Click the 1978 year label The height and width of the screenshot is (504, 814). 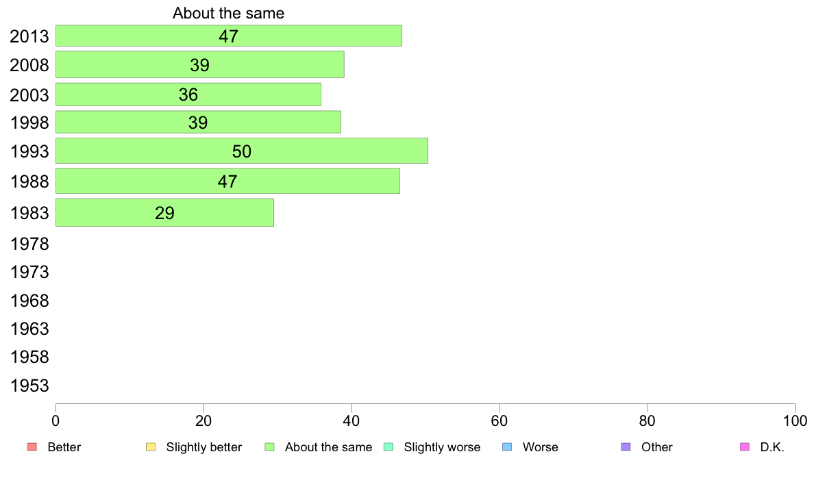(x=29, y=244)
